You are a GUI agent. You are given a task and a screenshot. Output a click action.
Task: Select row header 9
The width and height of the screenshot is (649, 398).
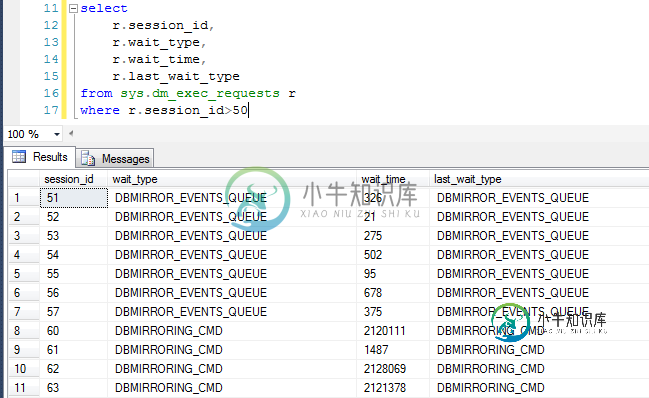[24, 350]
